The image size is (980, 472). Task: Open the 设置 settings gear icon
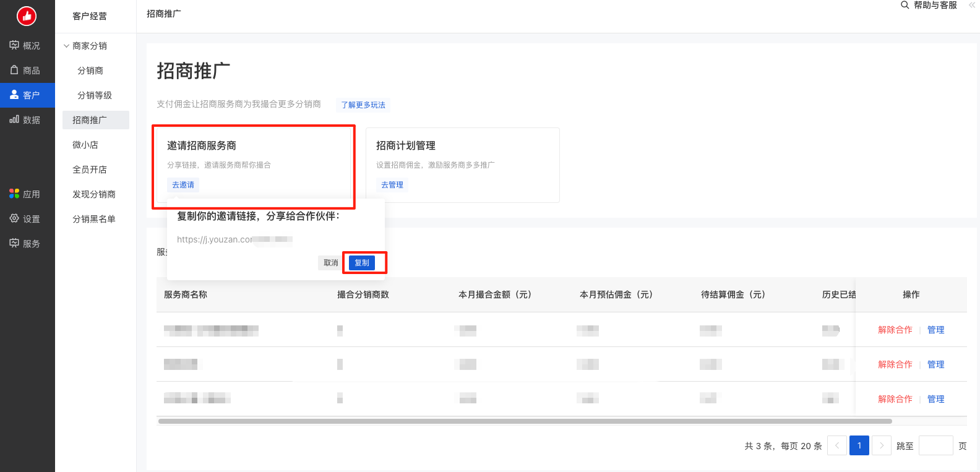(x=14, y=218)
